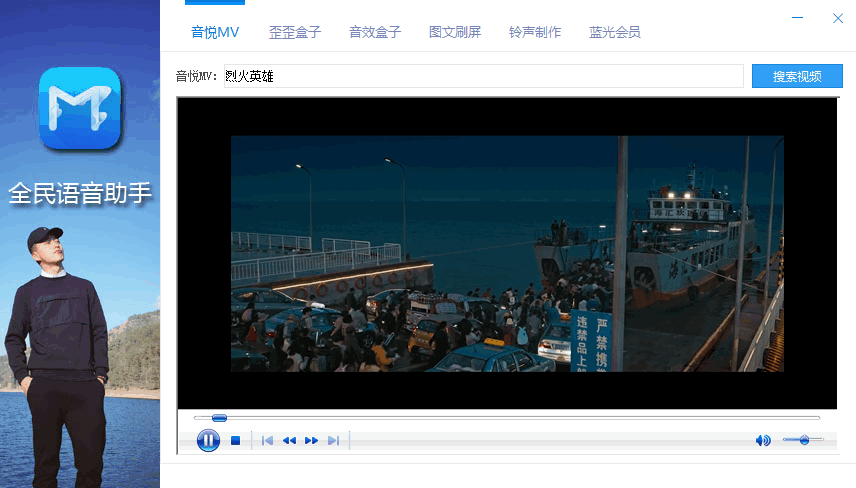Skip to next track icon
The image size is (856, 488).
[334, 441]
